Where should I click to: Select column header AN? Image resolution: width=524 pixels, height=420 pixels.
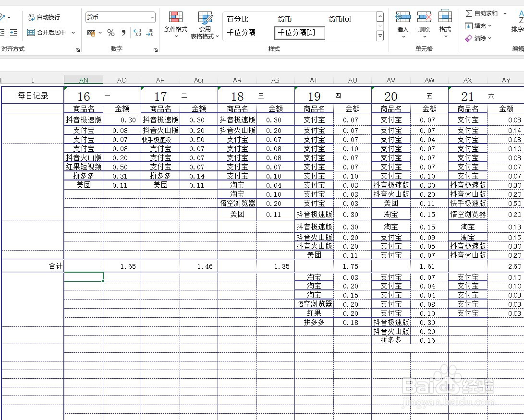[84, 80]
